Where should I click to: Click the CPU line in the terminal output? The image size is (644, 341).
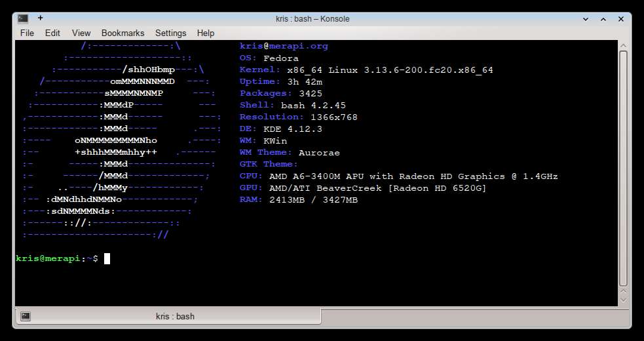point(398,176)
